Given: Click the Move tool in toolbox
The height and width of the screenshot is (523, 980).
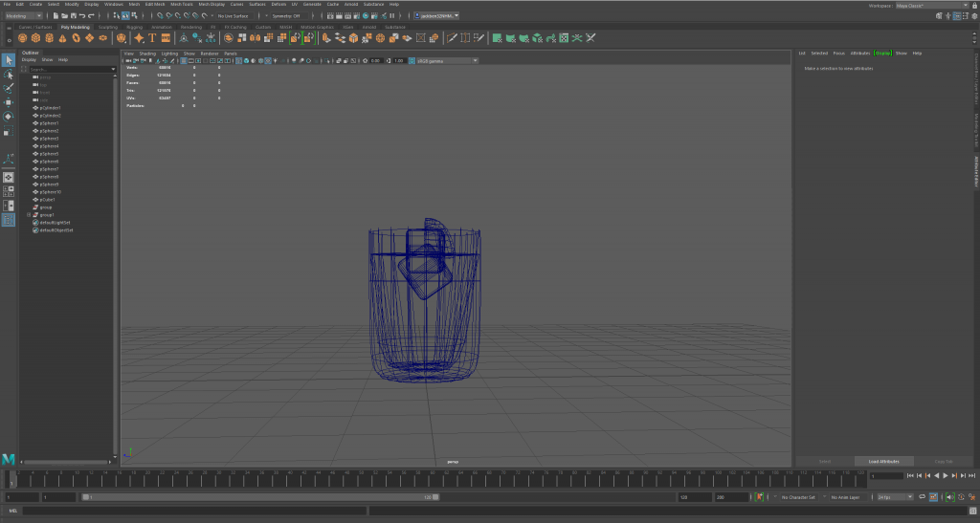Looking at the screenshot, I should tap(9, 102).
